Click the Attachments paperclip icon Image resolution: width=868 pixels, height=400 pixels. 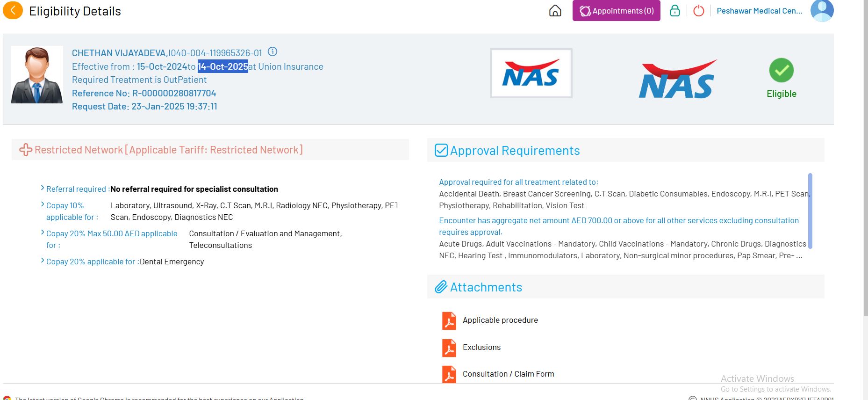coord(441,287)
